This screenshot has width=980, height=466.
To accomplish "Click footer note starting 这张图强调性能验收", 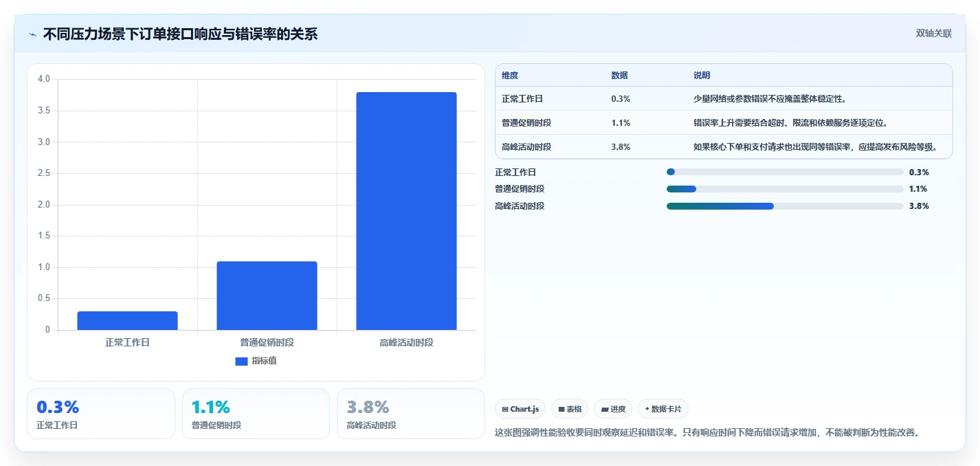I will [707, 433].
